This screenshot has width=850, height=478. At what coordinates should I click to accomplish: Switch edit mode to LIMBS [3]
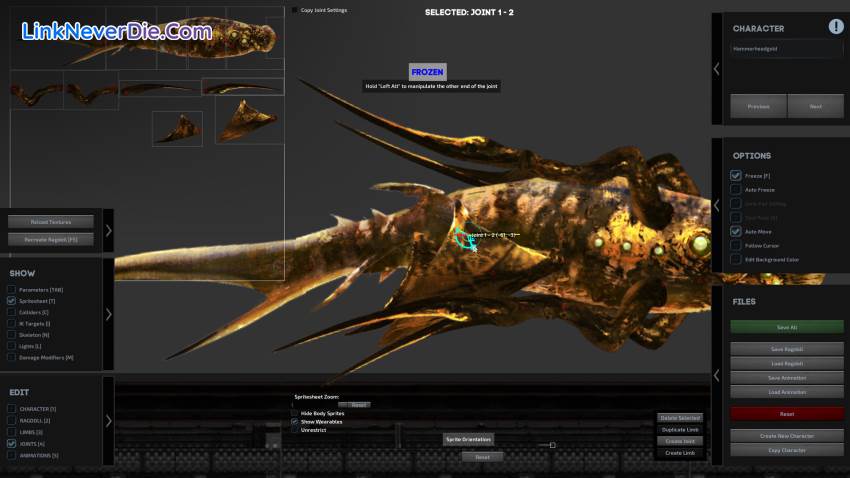11,432
